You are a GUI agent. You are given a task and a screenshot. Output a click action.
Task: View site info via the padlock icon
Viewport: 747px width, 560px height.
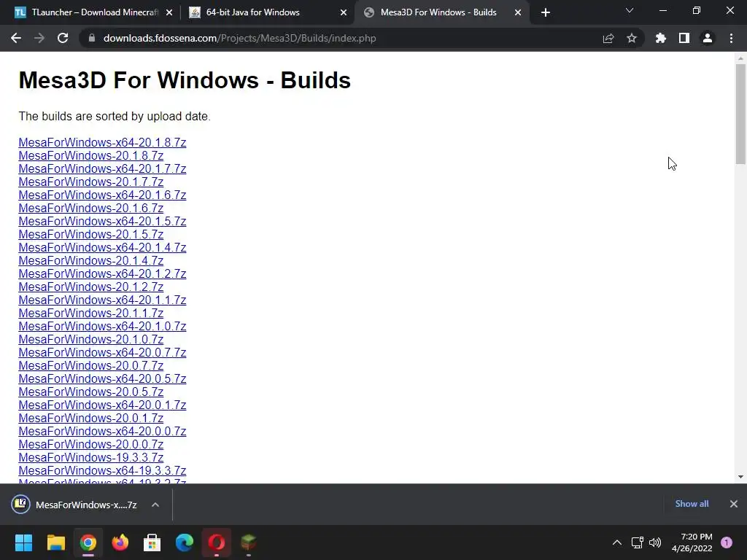(x=92, y=38)
